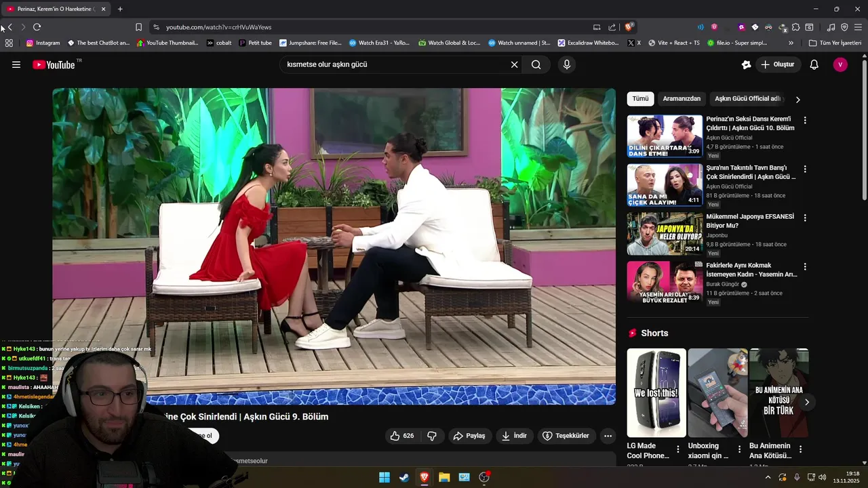This screenshot has width=868, height=488.
Task: Select the Aşkın Gücü Official filter chip
Action: pos(748,99)
